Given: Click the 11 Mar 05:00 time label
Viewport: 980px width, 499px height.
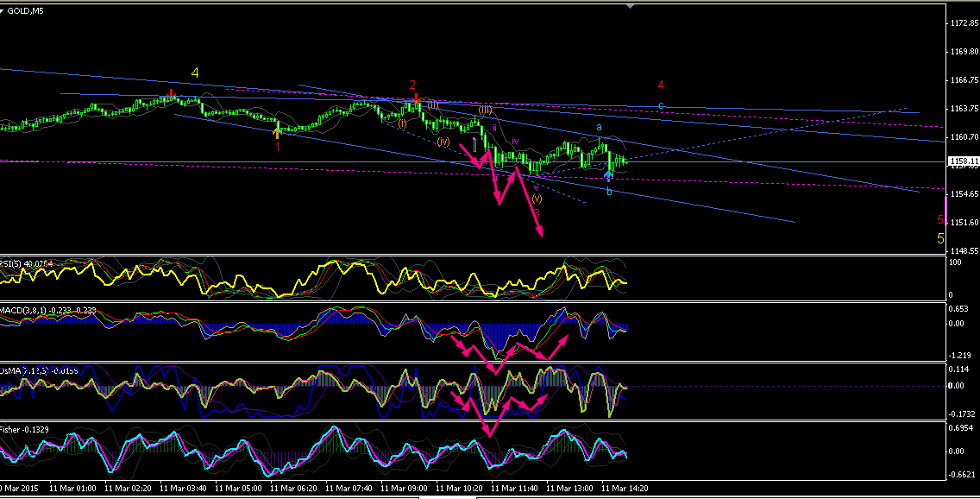Looking at the screenshot, I should pos(239,489).
